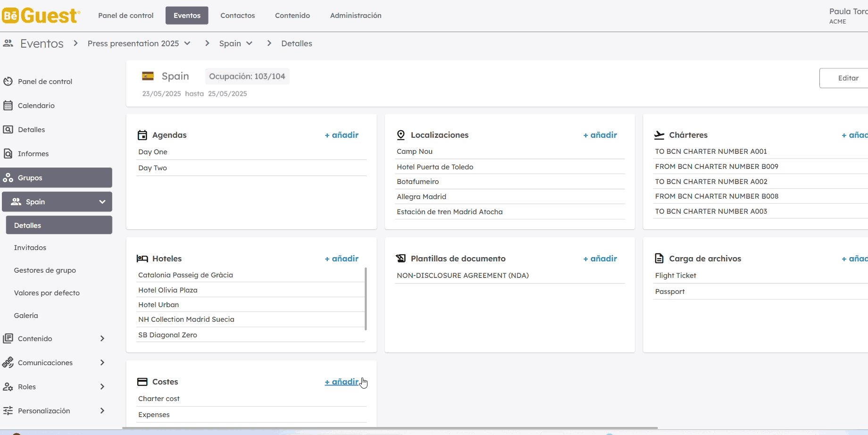Open Hotel Puerta de Toledo location
This screenshot has width=868, height=435.
pos(510,167)
